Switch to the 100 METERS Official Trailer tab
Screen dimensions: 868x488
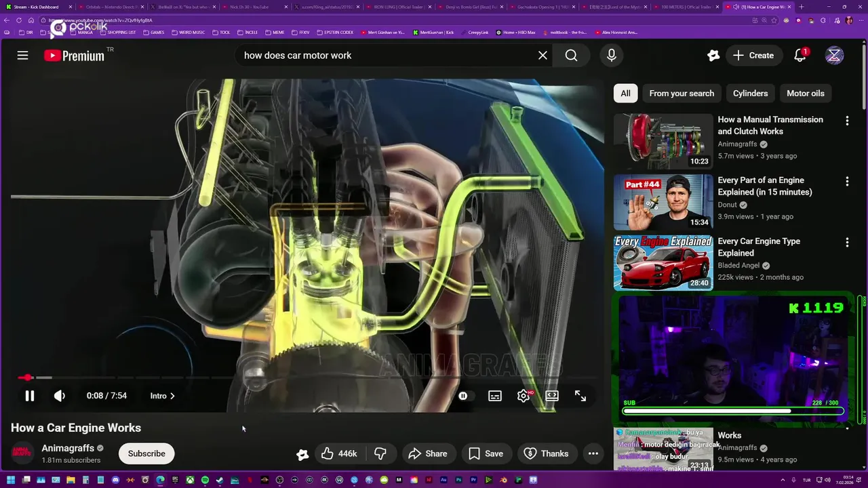tap(686, 7)
